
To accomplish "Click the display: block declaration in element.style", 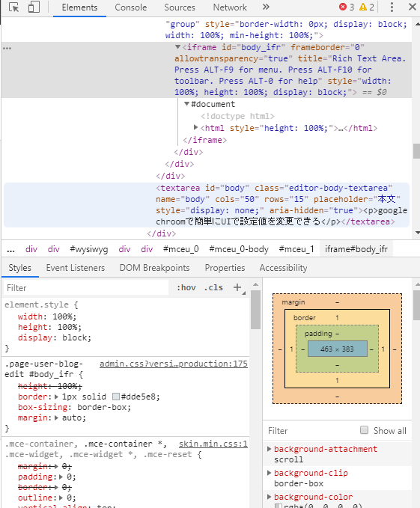I will (x=55, y=337).
